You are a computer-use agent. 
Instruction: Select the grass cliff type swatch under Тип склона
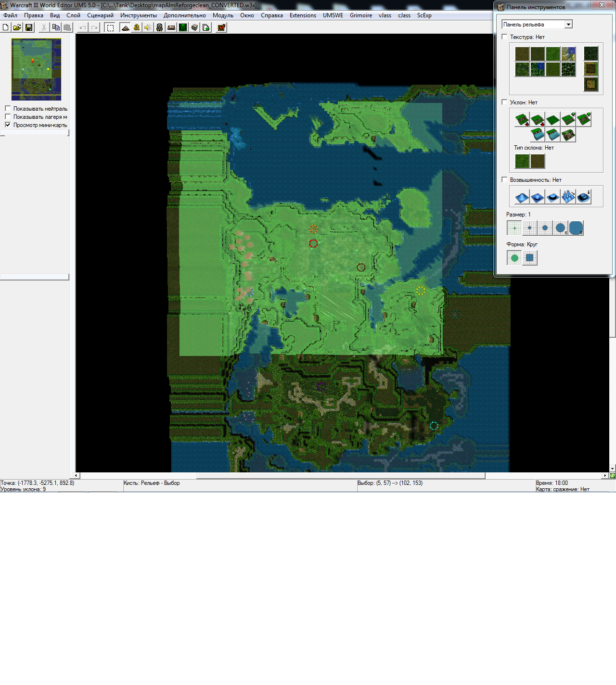click(x=522, y=161)
